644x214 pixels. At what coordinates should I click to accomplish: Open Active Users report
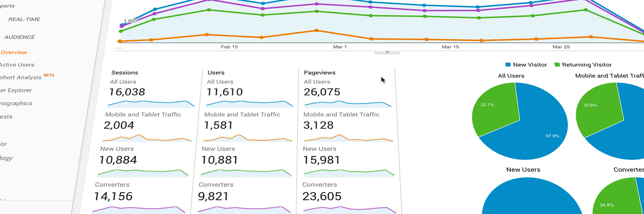17,65
